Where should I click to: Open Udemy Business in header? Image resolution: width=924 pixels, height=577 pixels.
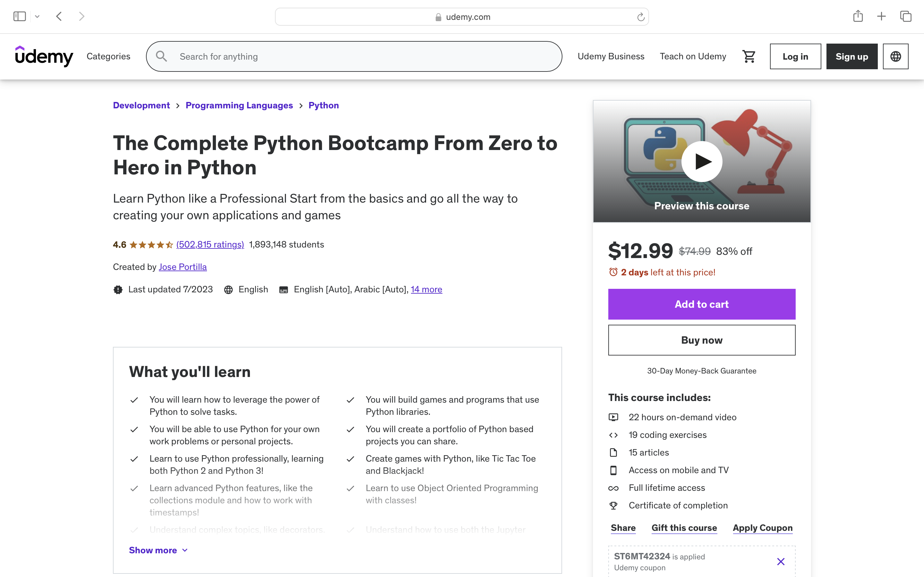(x=611, y=56)
